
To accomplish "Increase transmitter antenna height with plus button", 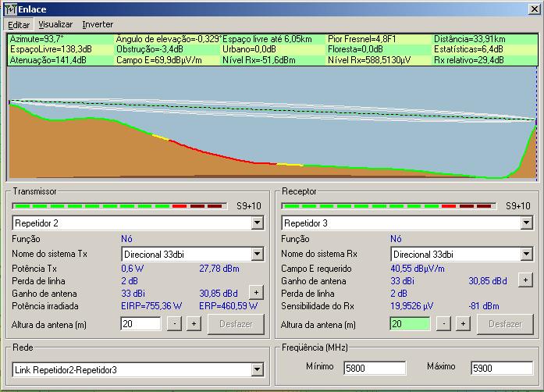I will coord(194,323).
